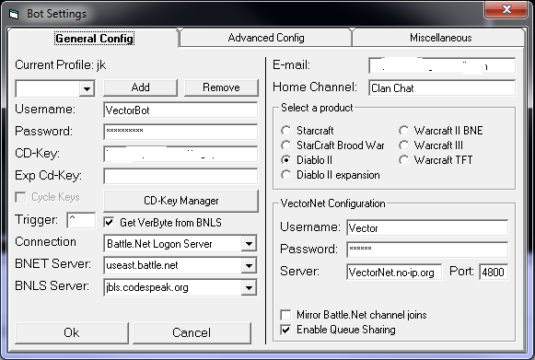The width and height of the screenshot is (535, 360).
Task: Click the VectorNet Server address field
Action: tap(394, 272)
